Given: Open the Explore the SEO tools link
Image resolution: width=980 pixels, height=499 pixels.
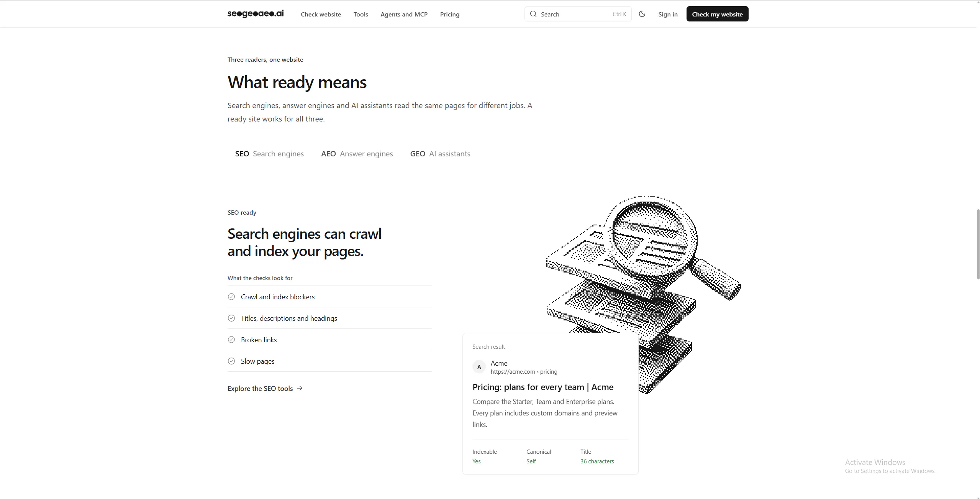Looking at the screenshot, I should pyautogui.click(x=265, y=388).
